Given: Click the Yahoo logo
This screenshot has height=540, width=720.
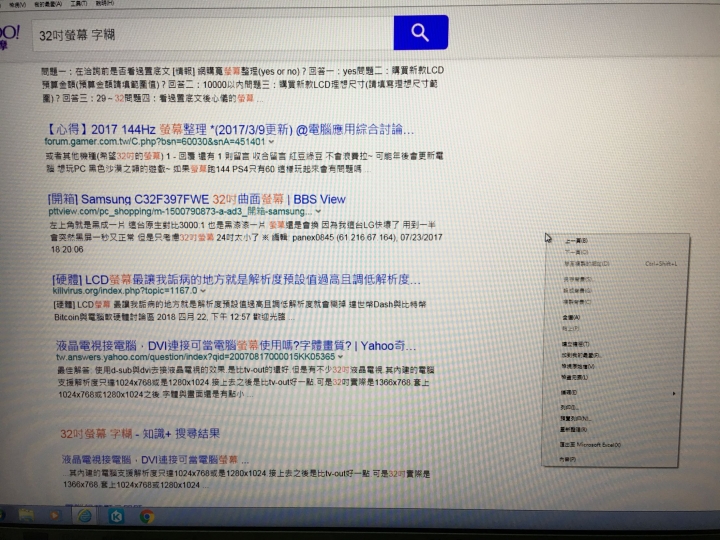Looking at the screenshot, I should coord(9,36).
